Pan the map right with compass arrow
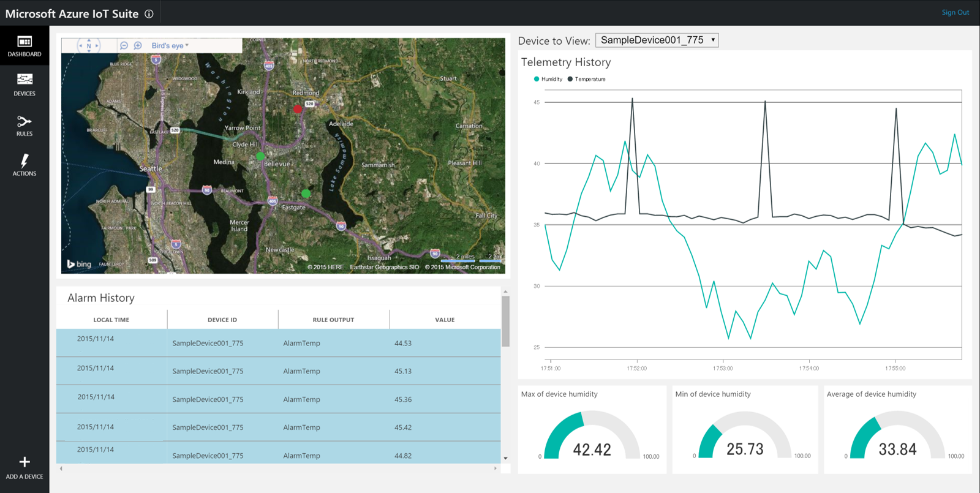 tap(97, 46)
